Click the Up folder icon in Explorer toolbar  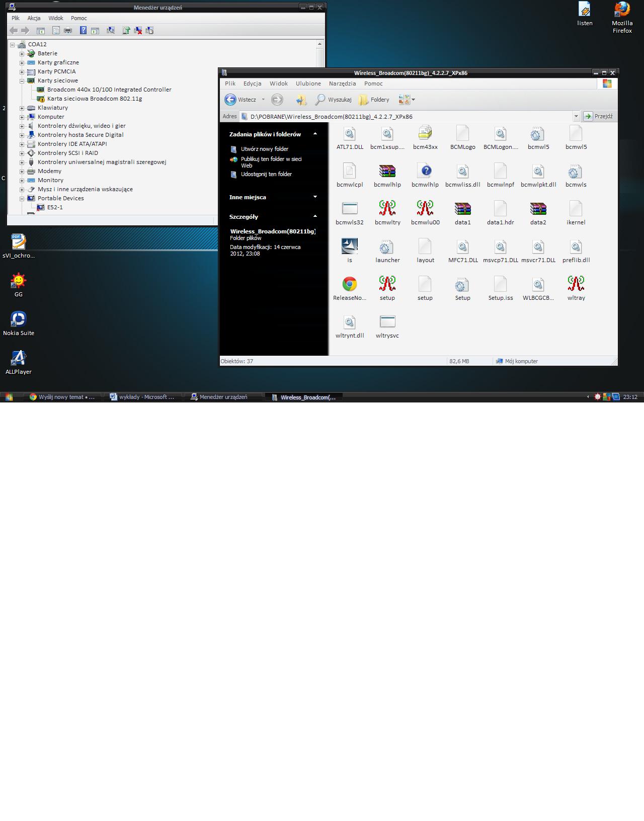(x=301, y=100)
